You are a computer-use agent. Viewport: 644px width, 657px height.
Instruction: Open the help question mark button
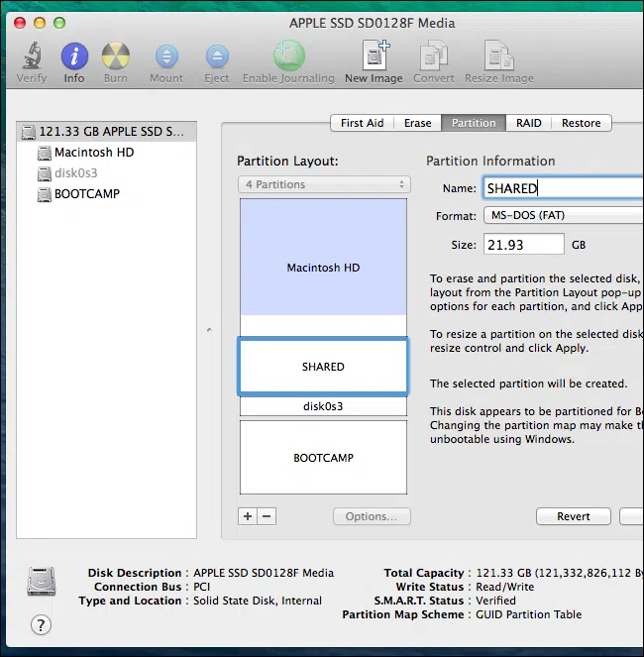click(41, 624)
